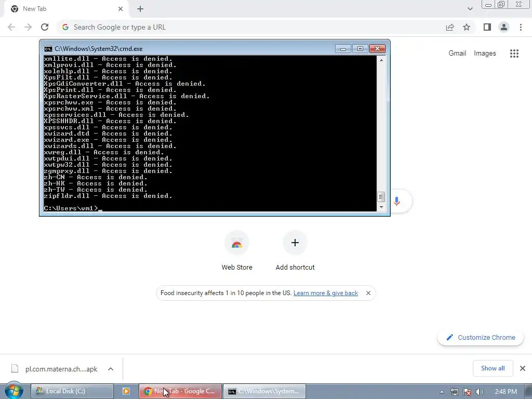
Task: Go forward using Chrome's forward arrow
Action: (x=28, y=27)
